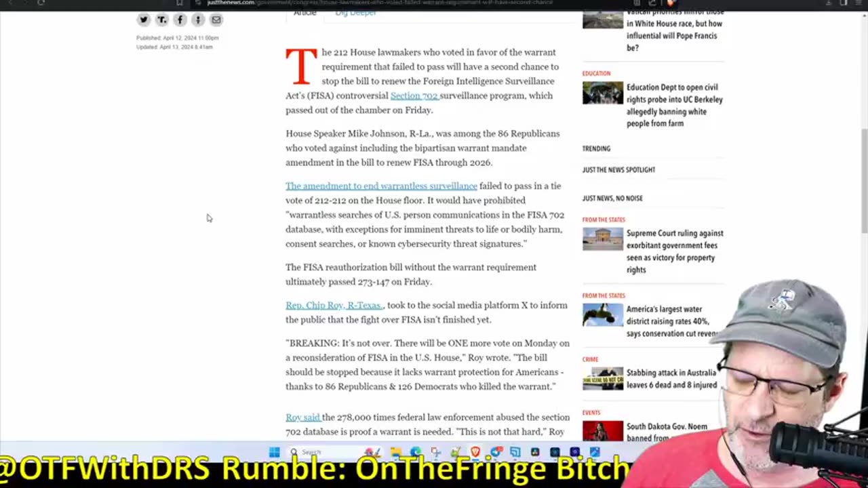Open more share options icon
Viewport: 868px width, 488px height.
[198, 20]
